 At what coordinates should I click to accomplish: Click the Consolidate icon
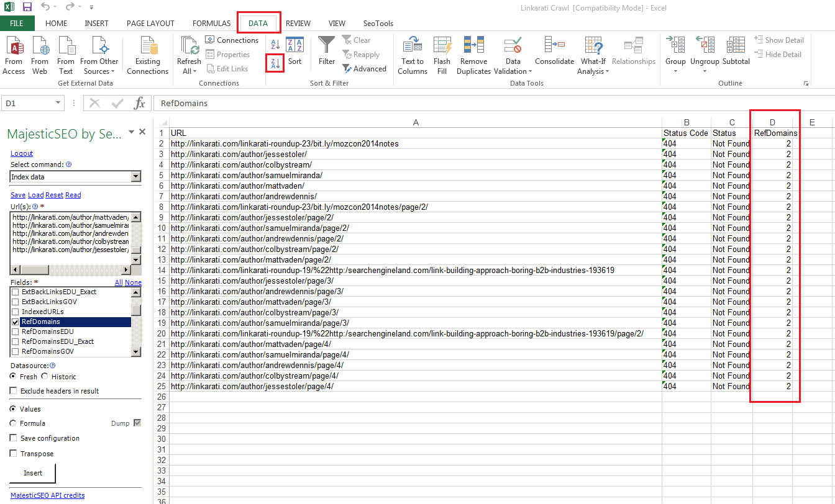click(x=554, y=46)
